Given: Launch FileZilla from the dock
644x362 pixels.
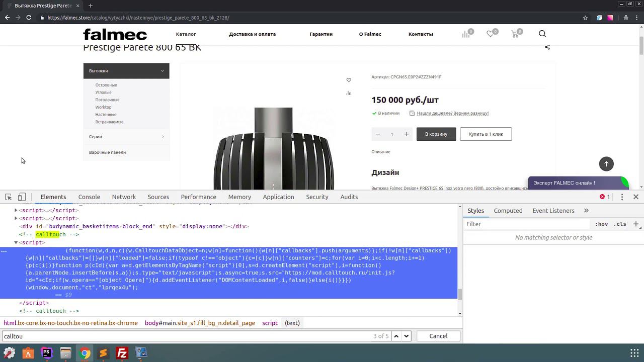Looking at the screenshot, I should (122, 353).
